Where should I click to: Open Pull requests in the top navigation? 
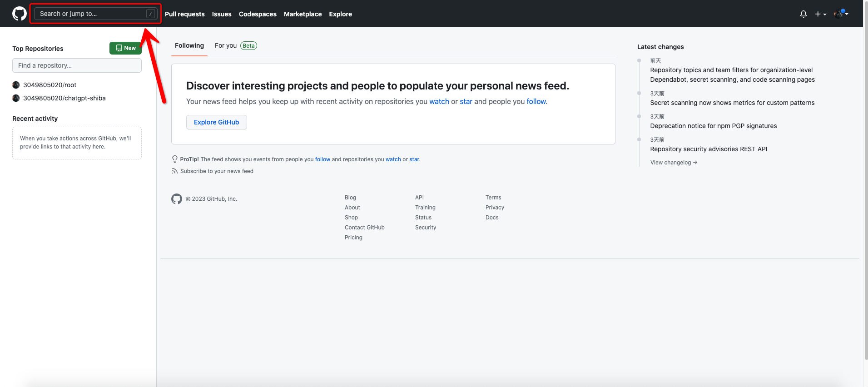185,14
